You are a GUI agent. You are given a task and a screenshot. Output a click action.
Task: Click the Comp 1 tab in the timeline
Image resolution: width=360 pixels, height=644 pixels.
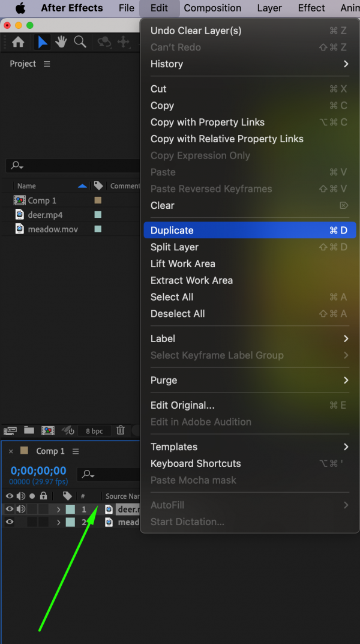pos(50,451)
